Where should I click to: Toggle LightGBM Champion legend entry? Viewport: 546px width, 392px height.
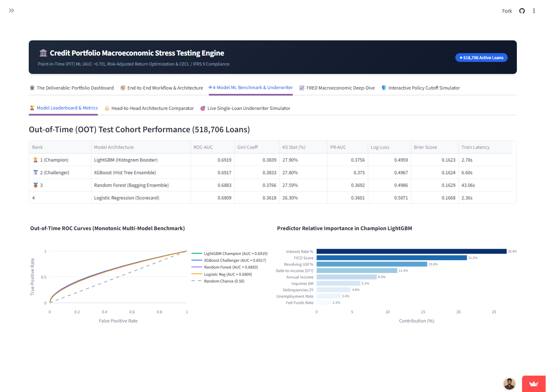click(x=230, y=253)
